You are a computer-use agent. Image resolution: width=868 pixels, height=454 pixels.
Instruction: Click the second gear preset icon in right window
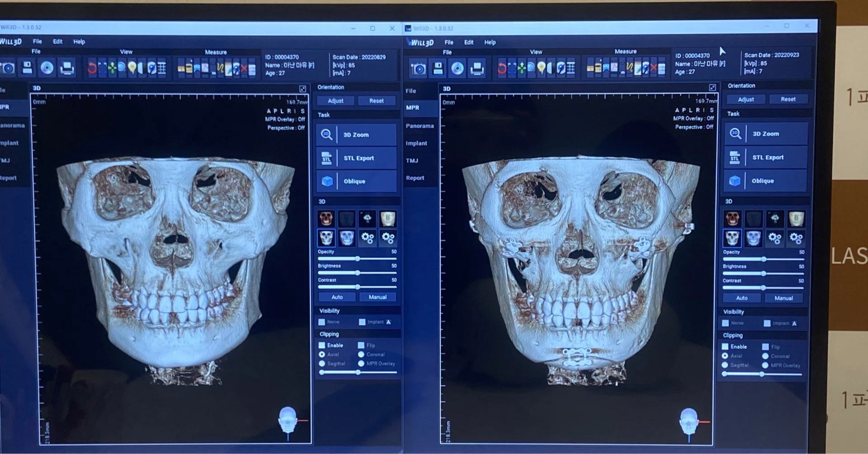click(796, 238)
